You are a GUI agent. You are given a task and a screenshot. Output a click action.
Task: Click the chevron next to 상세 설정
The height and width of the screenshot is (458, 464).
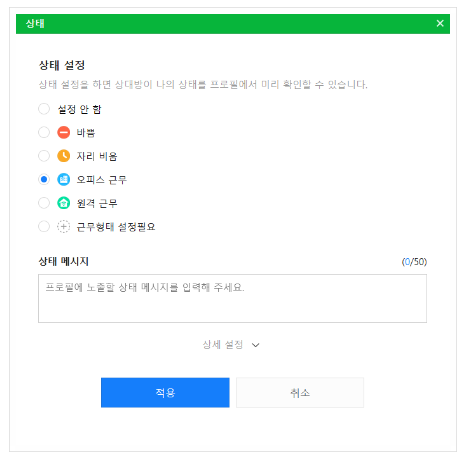click(255, 345)
